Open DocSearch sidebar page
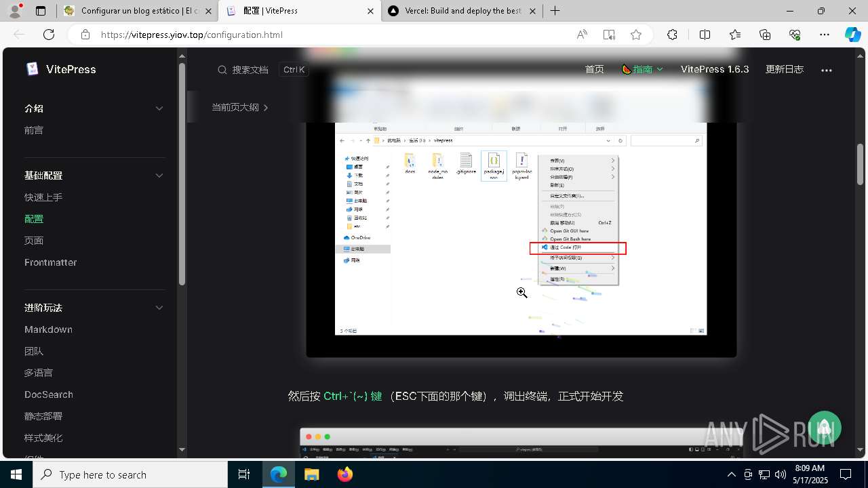Image resolution: width=868 pixels, height=488 pixels. coord(49,394)
